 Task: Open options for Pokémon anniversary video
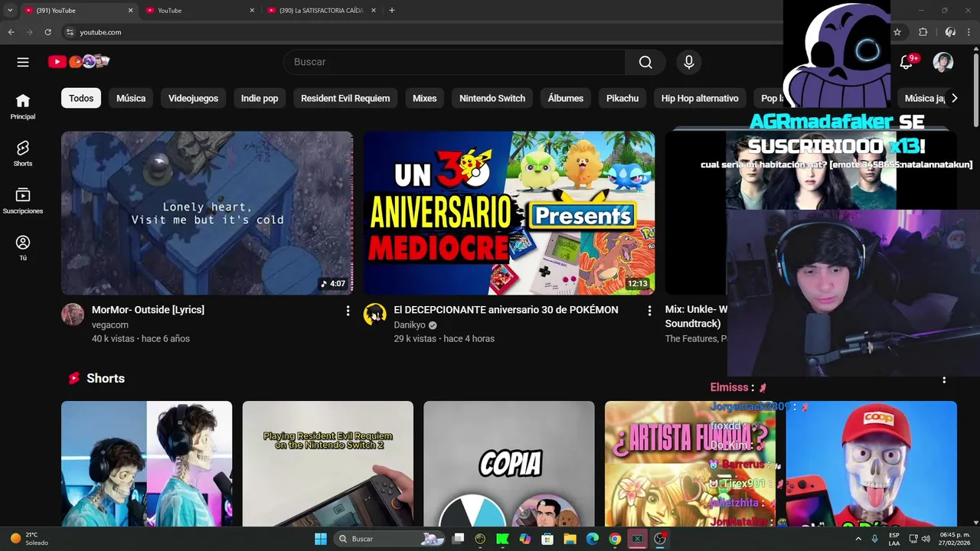pos(649,311)
